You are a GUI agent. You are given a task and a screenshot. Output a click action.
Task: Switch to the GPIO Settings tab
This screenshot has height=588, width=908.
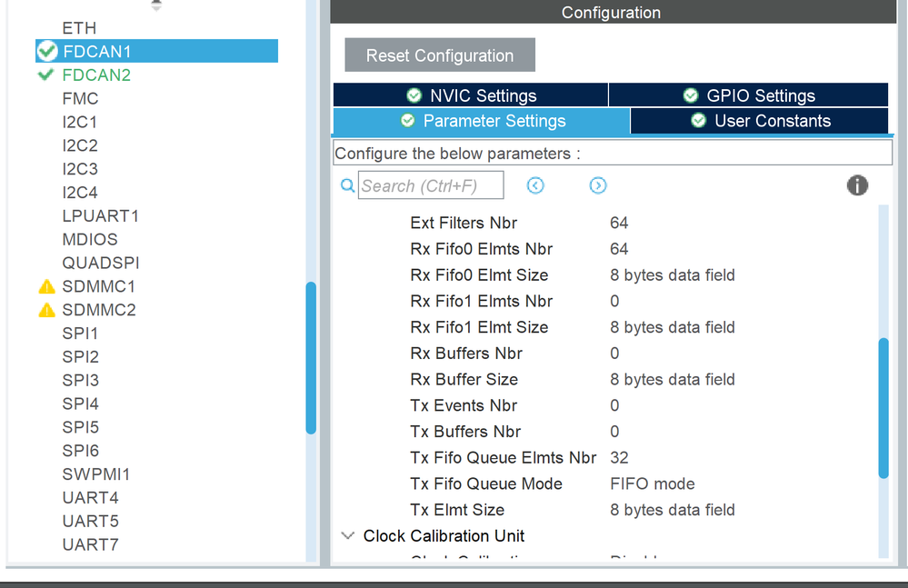pyautogui.click(x=749, y=95)
